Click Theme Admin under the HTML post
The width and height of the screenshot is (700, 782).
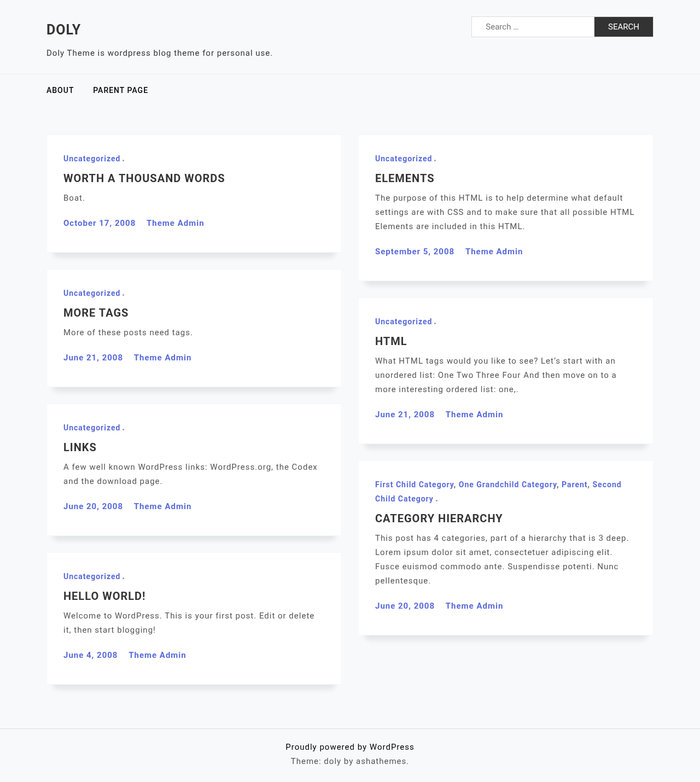474,415
